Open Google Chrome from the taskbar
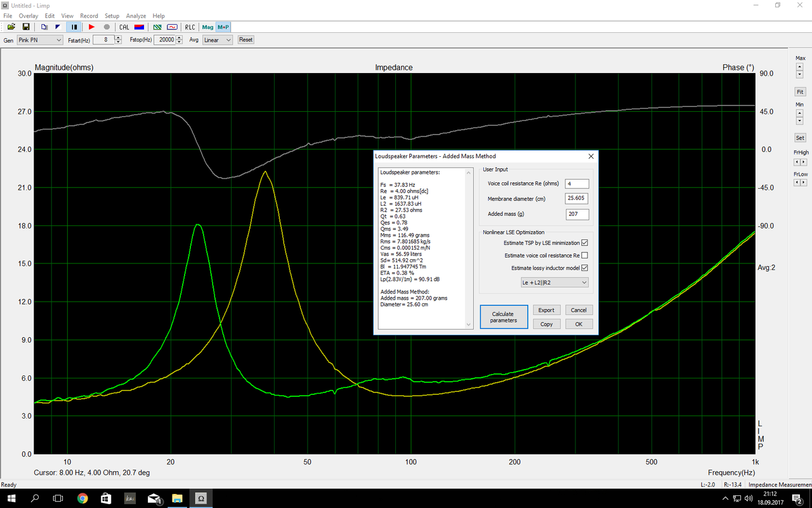The image size is (812, 508). click(82, 498)
